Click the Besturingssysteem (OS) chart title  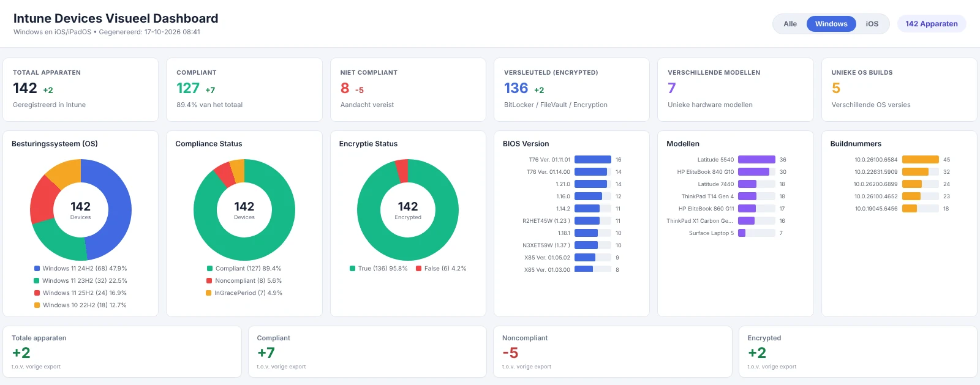point(55,144)
